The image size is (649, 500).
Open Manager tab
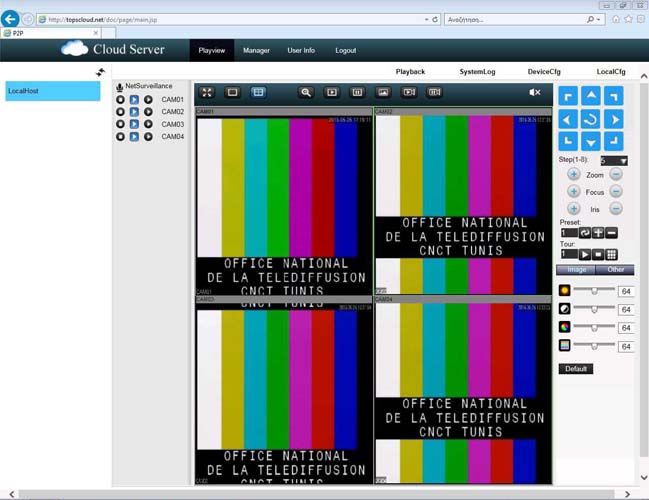(256, 50)
